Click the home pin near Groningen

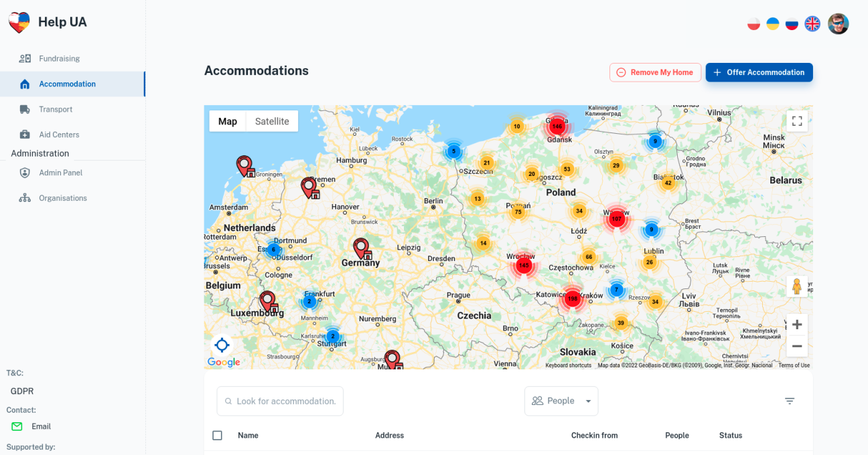coord(245,166)
